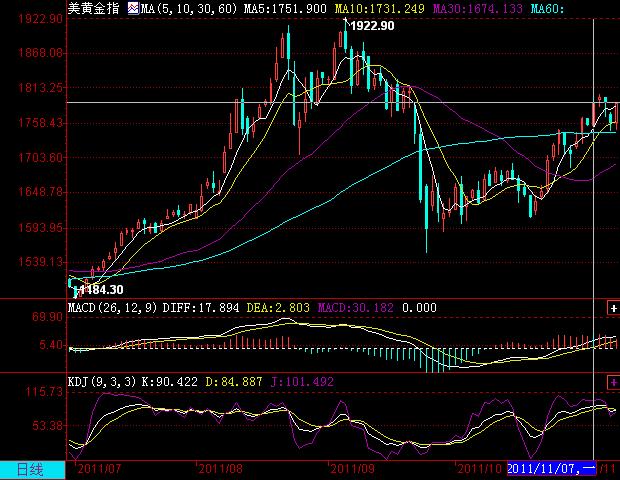This screenshot has width=620, height=480.
Task: Click the 2011/07 date axis label
Action: [x=99, y=469]
